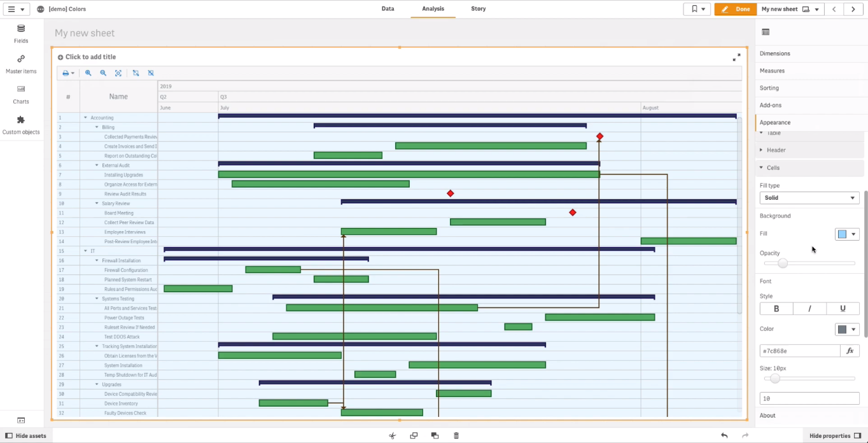868x443 pixels.
Task: Expand the chart to full screen
Action: (x=736, y=57)
